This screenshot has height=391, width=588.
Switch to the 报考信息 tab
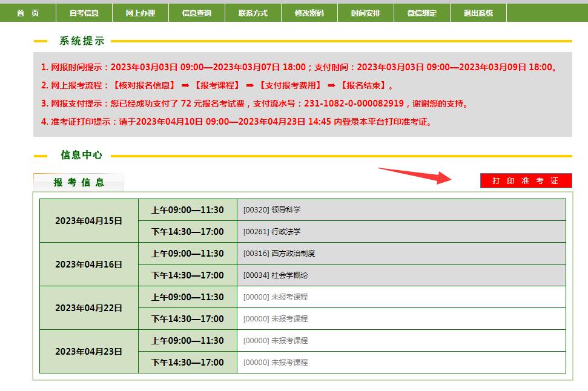[79, 182]
